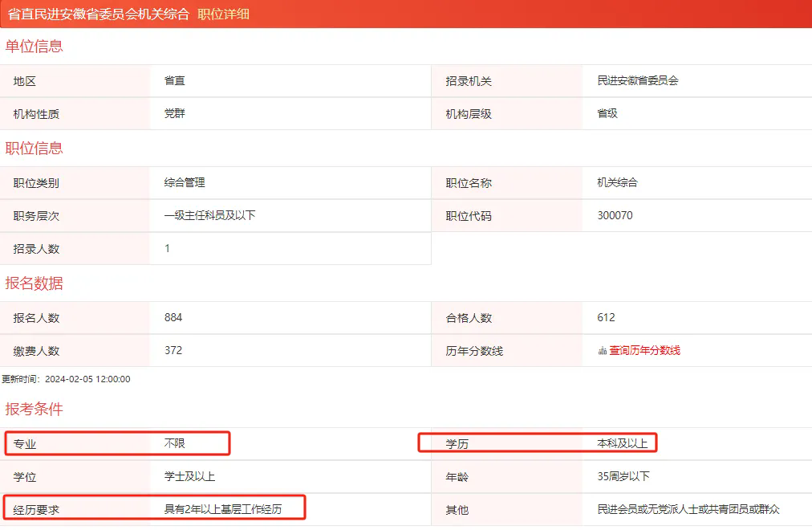Select the 具有2年以上基层工作经历 value

coord(223,510)
